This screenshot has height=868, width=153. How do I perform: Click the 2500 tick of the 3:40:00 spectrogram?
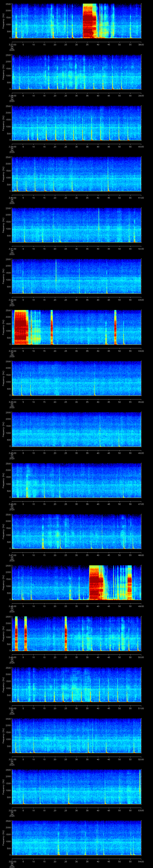pos(8,158)
